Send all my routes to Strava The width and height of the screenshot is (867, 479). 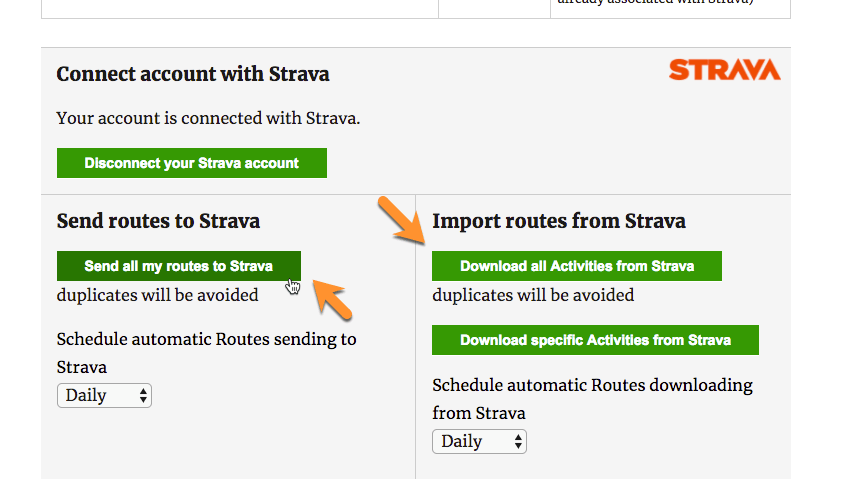[x=178, y=266]
